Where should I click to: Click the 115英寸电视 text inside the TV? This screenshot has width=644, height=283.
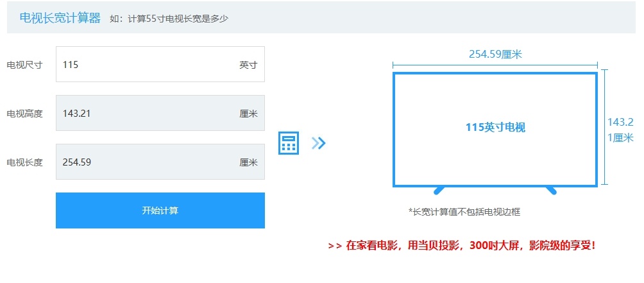[495, 128]
